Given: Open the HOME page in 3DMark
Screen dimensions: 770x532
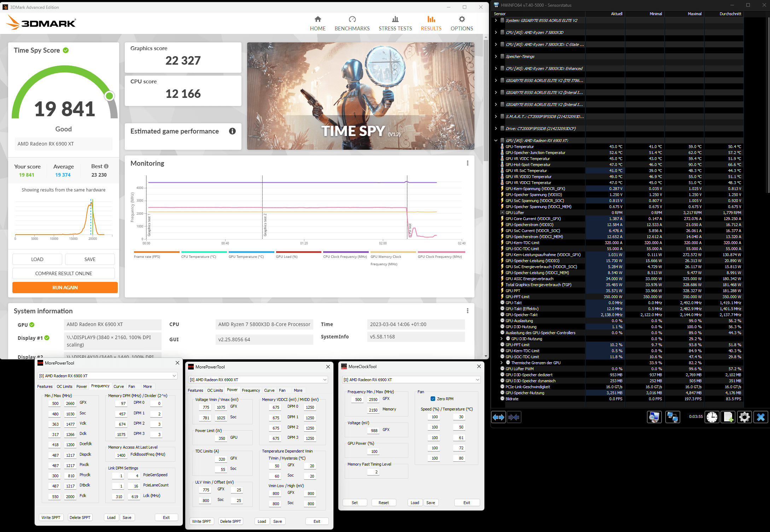Looking at the screenshot, I should click(x=317, y=24).
